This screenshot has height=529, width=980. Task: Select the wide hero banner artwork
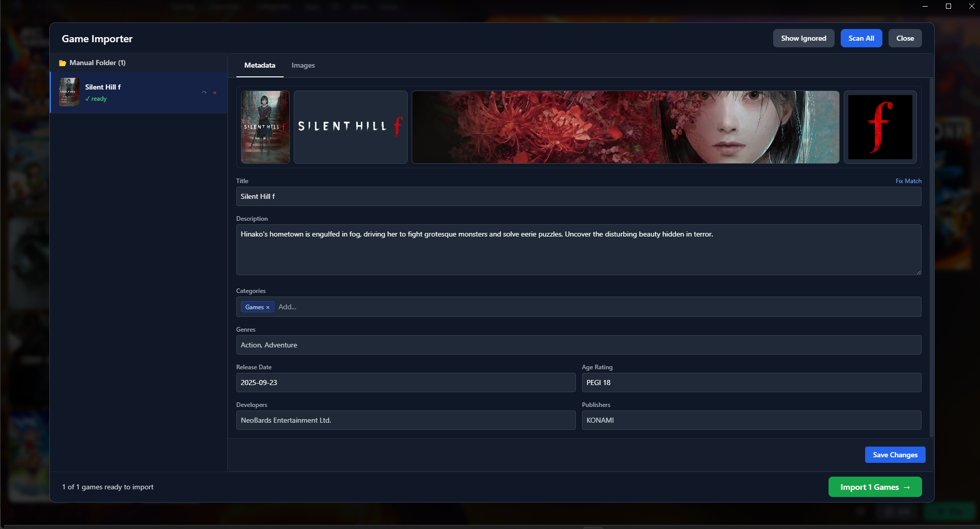click(625, 127)
